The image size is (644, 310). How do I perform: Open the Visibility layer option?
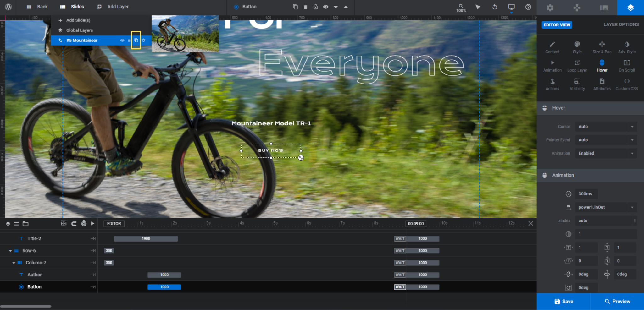577,84
